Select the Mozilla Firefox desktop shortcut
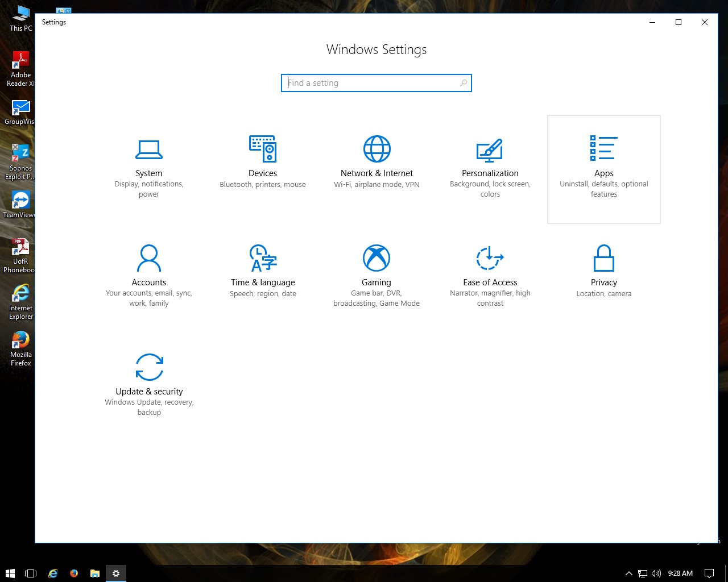The image size is (728, 582). pos(21,348)
